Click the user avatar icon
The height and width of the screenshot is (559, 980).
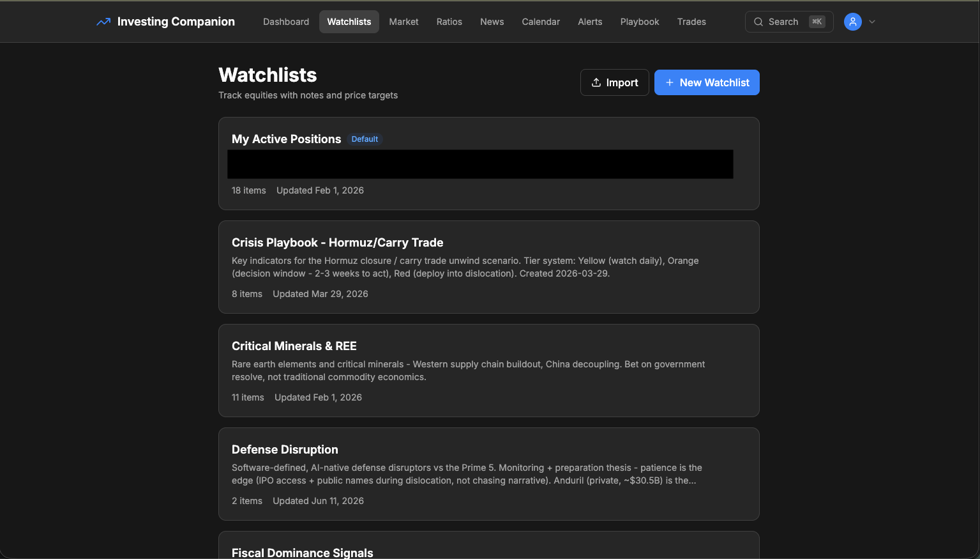coord(853,22)
